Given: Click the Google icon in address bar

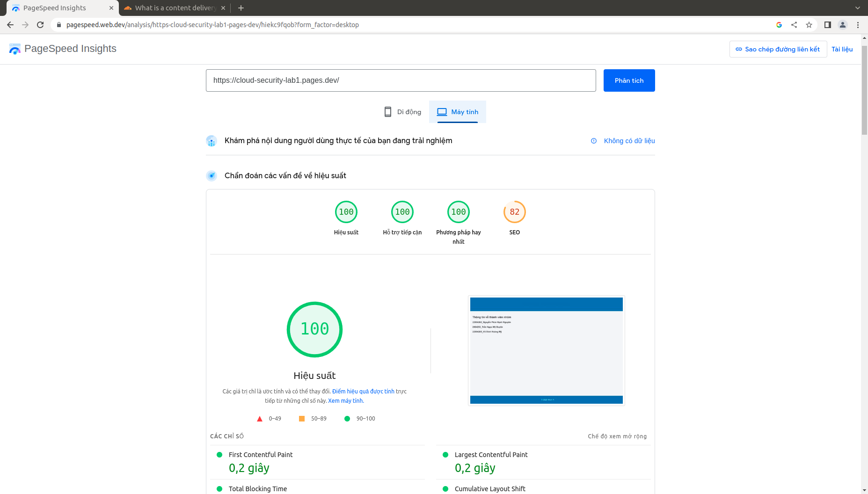Looking at the screenshot, I should pos(779,25).
